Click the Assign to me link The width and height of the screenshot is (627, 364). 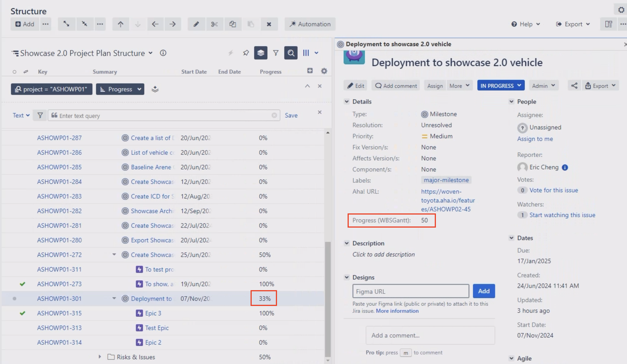535,139
